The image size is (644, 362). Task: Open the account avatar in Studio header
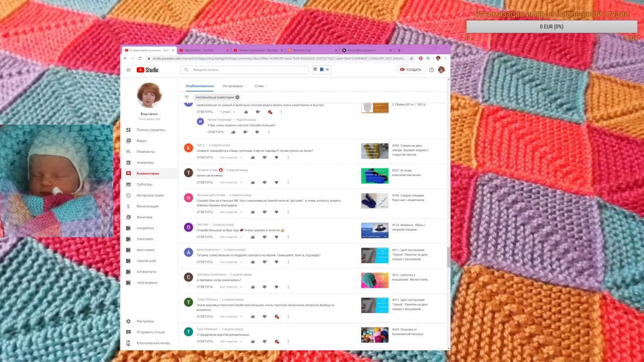(x=441, y=70)
